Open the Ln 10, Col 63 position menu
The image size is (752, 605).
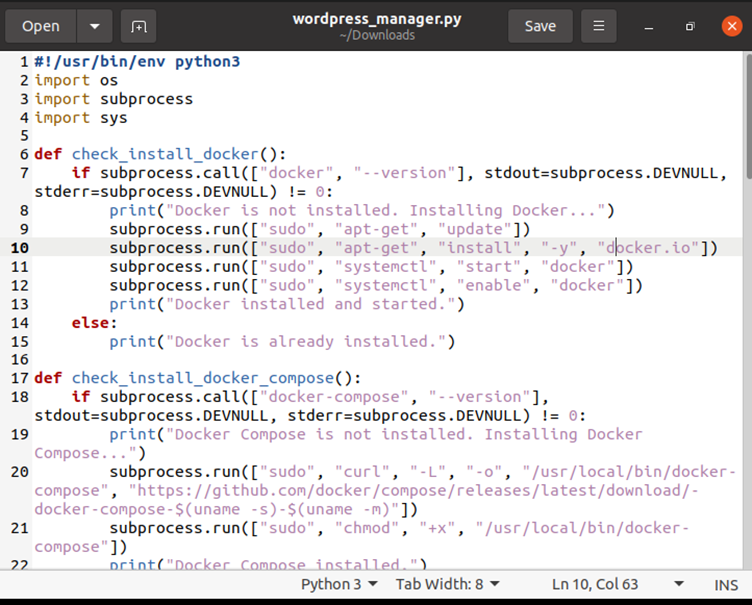pyautogui.click(x=618, y=584)
